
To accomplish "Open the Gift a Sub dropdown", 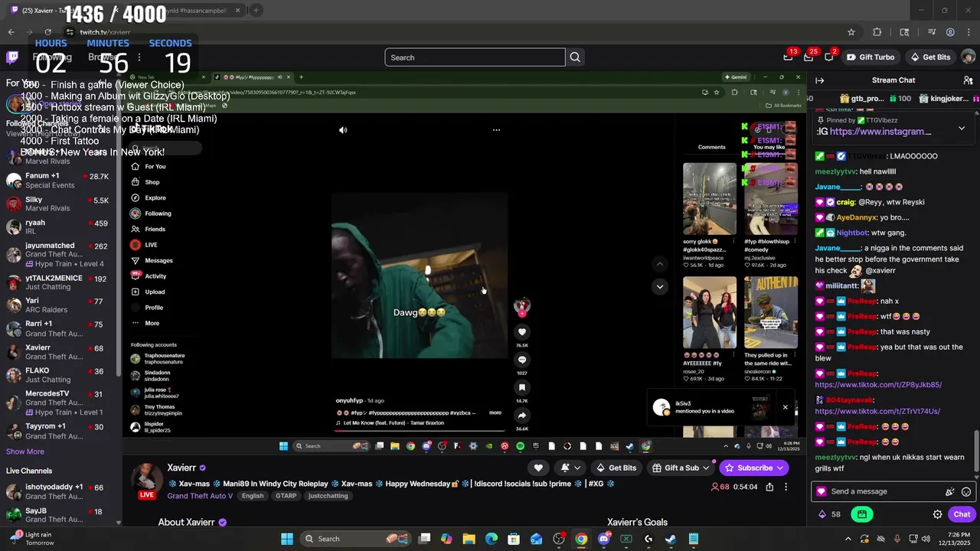I will coord(681,468).
